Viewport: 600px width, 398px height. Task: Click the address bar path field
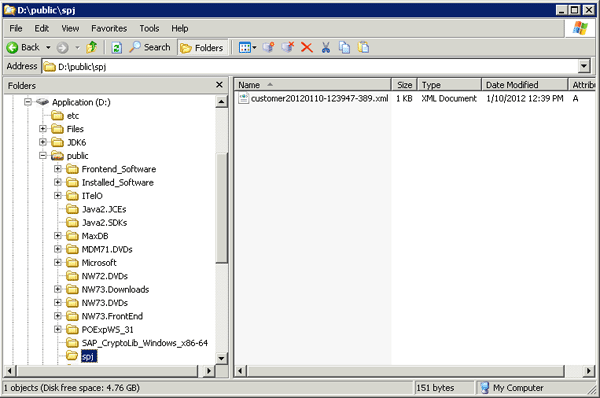click(x=310, y=67)
